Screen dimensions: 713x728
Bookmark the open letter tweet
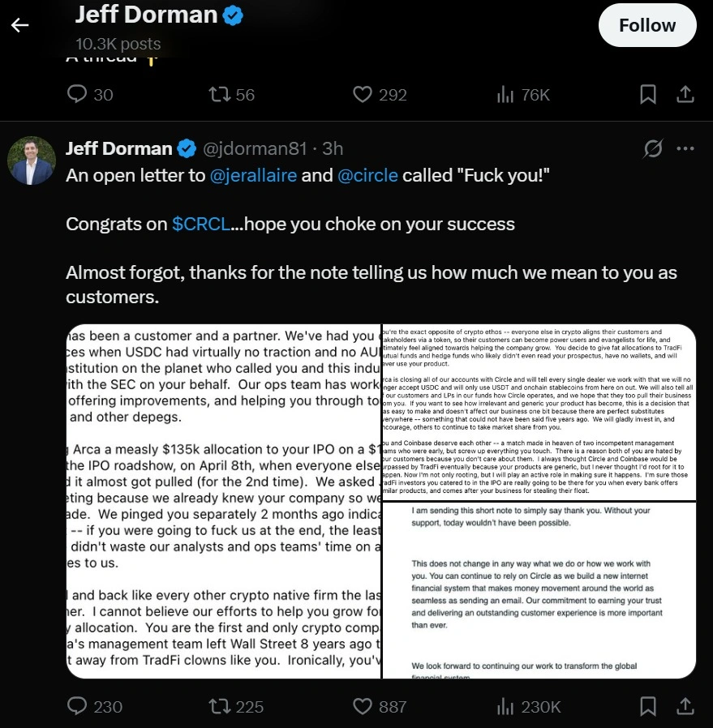[648, 707]
